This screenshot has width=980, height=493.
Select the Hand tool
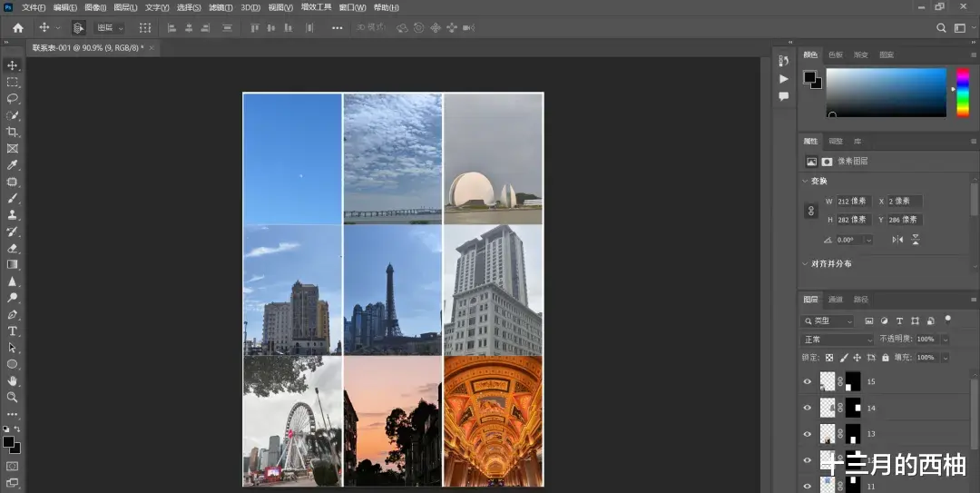(x=12, y=380)
